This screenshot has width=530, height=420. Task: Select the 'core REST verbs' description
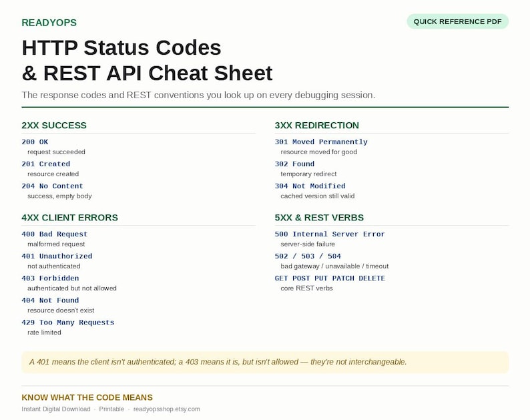pos(306,288)
